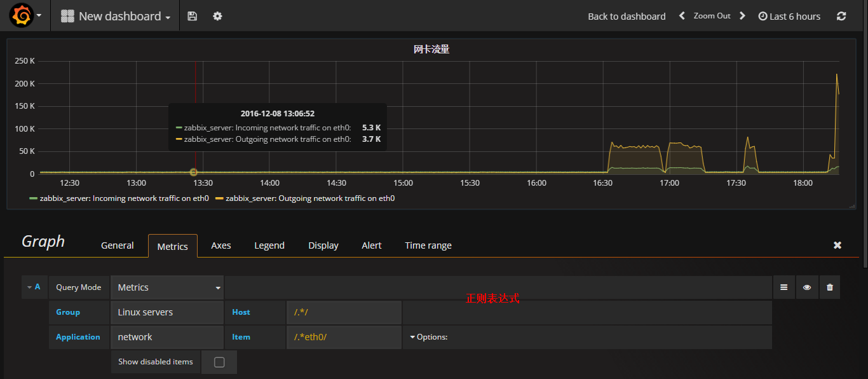Open query A hamburger options menu
This screenshot has height=379, width=868.
[783, 287]
